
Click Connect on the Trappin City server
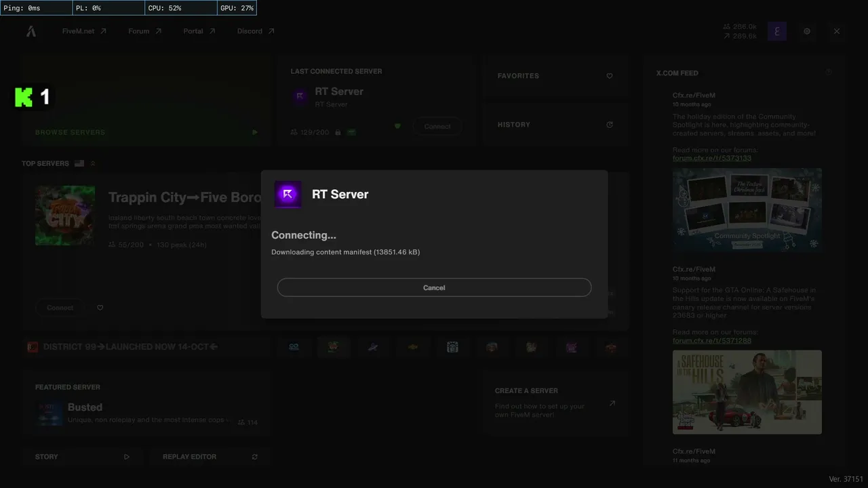(x=60, y=308)
